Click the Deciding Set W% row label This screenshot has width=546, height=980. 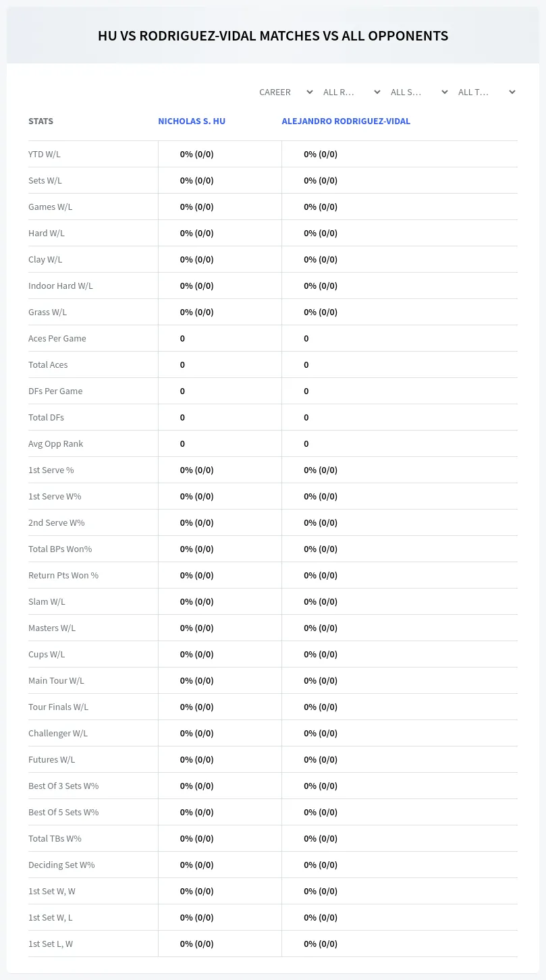tap(61, 865)
